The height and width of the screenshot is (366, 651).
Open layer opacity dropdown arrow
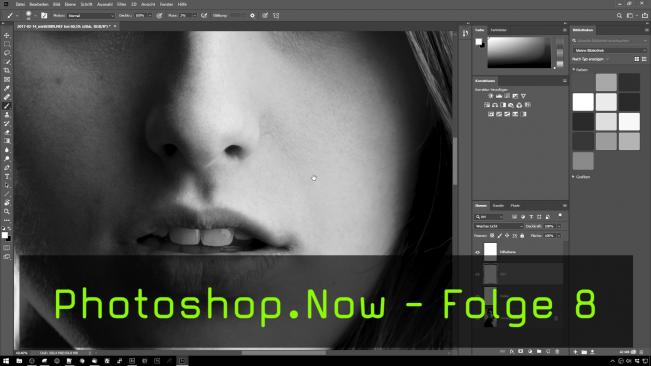(x=559, y=227)
